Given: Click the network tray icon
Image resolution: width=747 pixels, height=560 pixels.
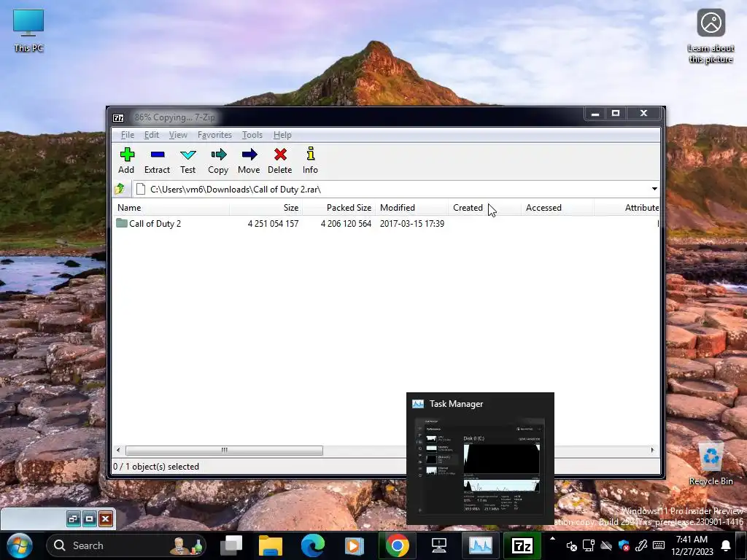Looking at the screenshot, I should [x=589, y=545].
